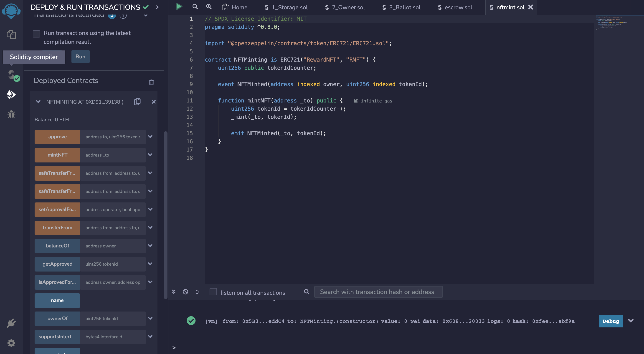Check listen on all transactions
This screenshot has height=354, width=644.
pyautogui.click(x=213, y=292)
